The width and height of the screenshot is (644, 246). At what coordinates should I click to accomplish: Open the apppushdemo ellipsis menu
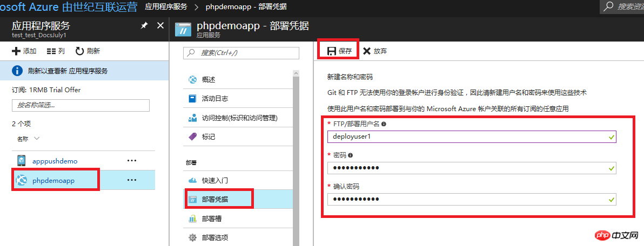pyautogui.click(x=132, y=161)
